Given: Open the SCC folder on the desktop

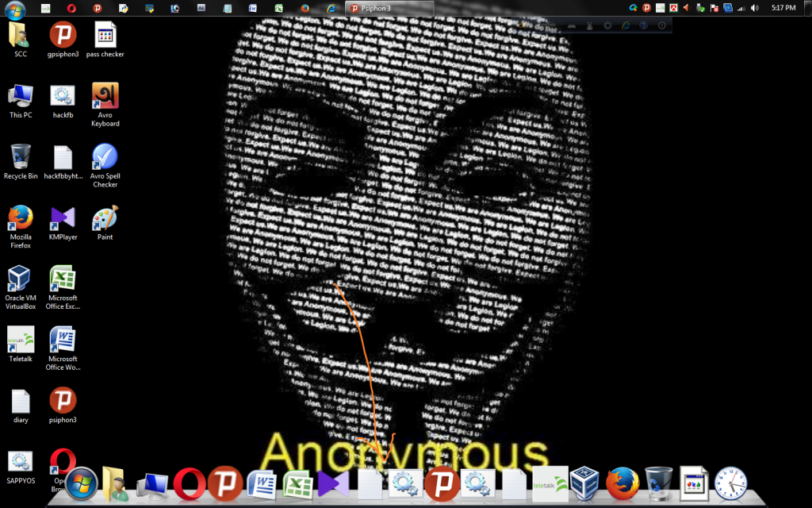Looking at the screenshot, I should 20,40.
